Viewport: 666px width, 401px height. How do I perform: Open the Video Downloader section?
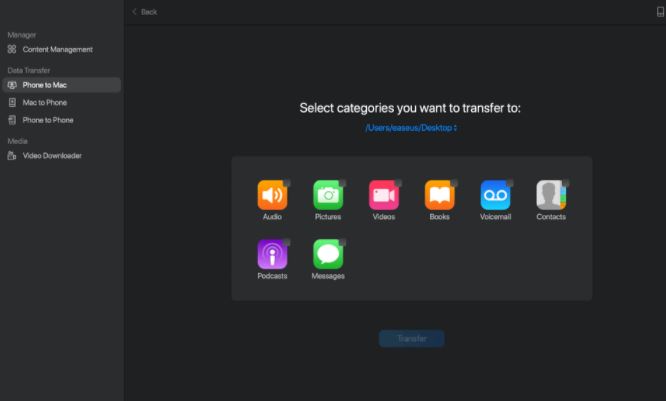pyautogui.click(x=52, y=156)
